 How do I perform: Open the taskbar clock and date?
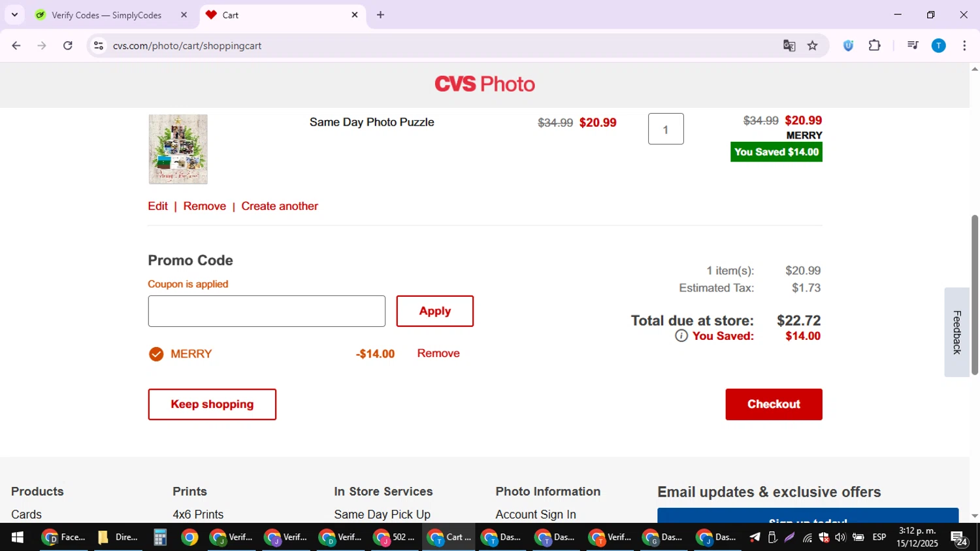917,537
